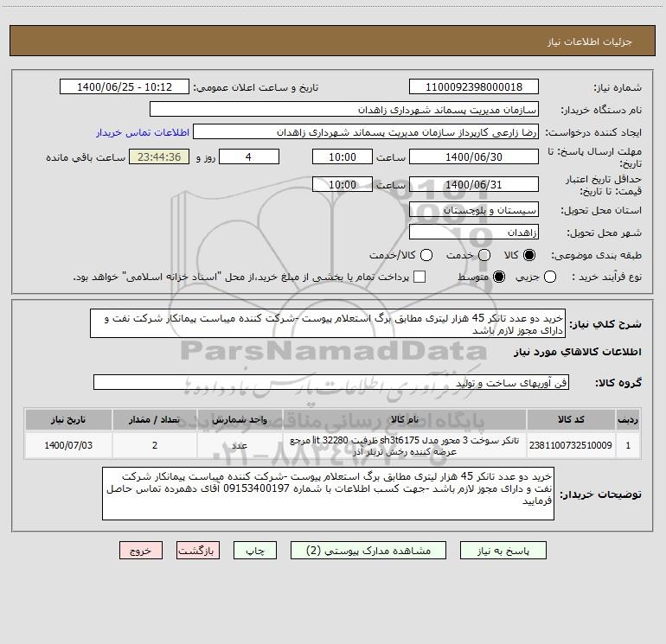Click row number 1 cell
Image resolution: width=666 pixels, height=644 pixels.
(628, 445)
